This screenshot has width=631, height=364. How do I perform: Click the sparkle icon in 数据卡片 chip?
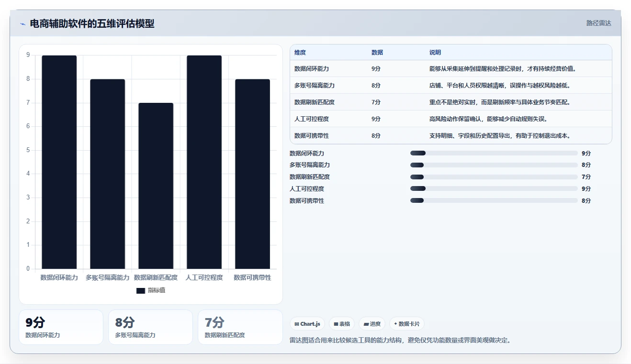click(395, 324)
